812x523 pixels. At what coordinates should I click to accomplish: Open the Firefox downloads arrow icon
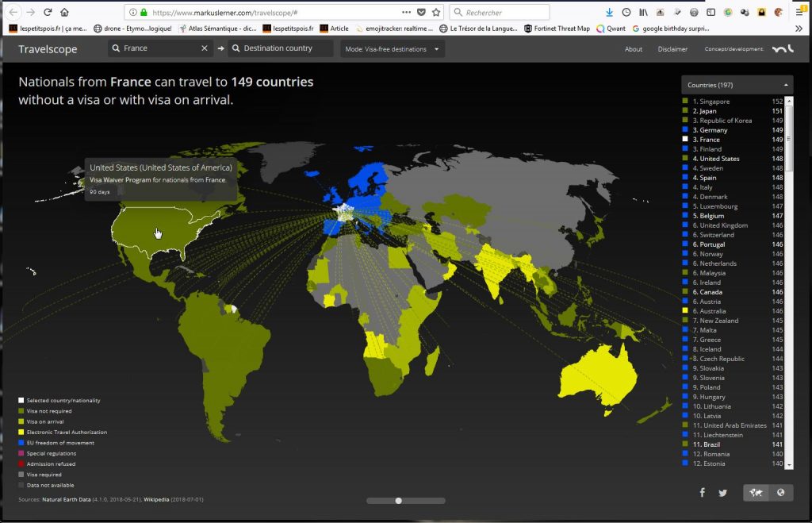click(x=609, y=13)
